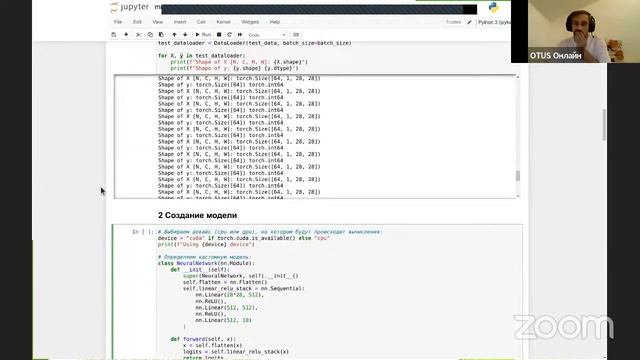Screen dimensions: 640x360
Task: Click the output scrollbar down arrow
Action: pos(518,196)
